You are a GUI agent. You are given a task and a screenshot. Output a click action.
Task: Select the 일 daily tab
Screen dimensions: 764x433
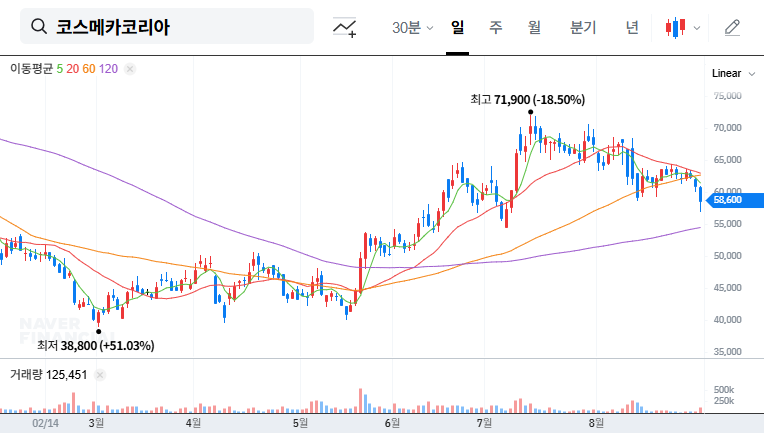pos(457,27)
